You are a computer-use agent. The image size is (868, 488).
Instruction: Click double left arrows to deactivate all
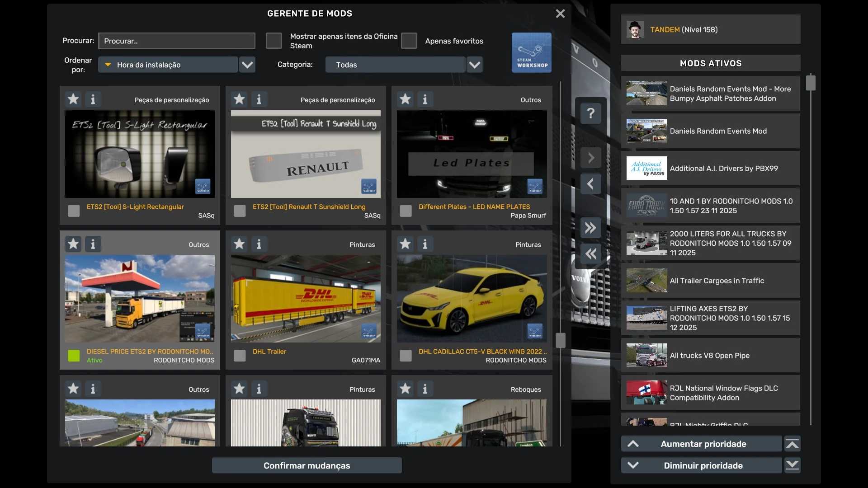point(590,254)
